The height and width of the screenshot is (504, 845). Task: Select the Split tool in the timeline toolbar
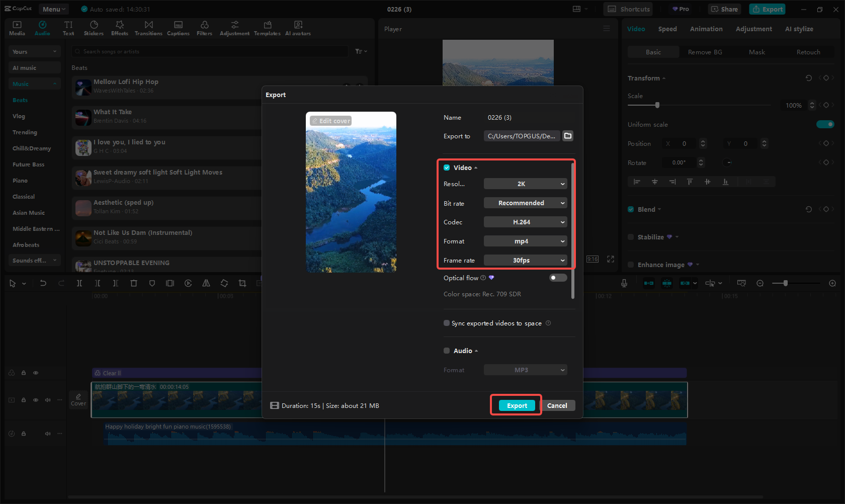tap(79, 283)
